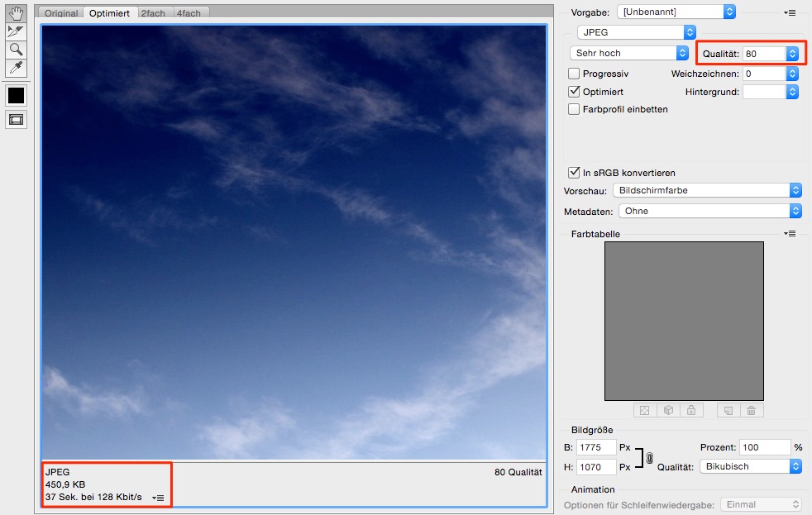This screenshot has width=812, height=515.
Task: Click the Prozent field showing 100
Action: pos(765,447)
